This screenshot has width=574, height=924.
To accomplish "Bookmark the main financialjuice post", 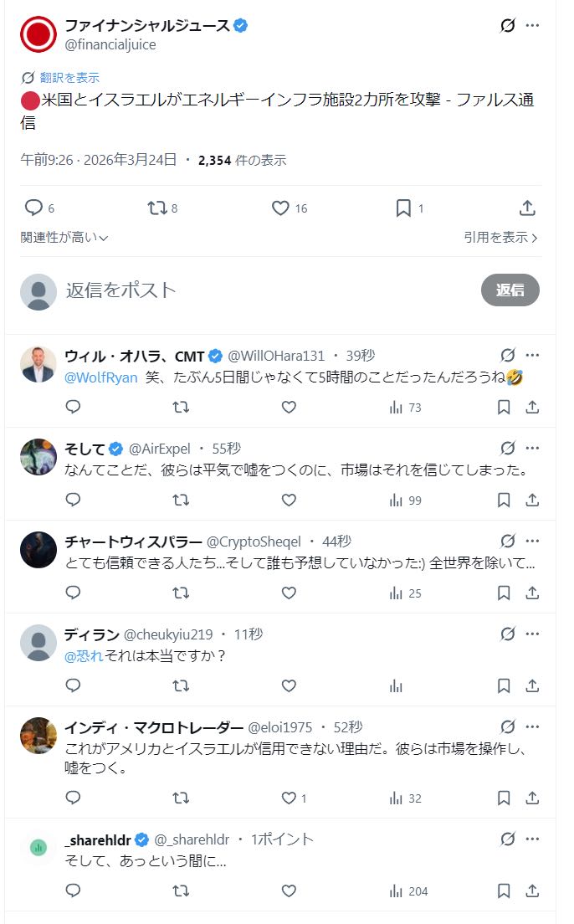I will (403, 208).
